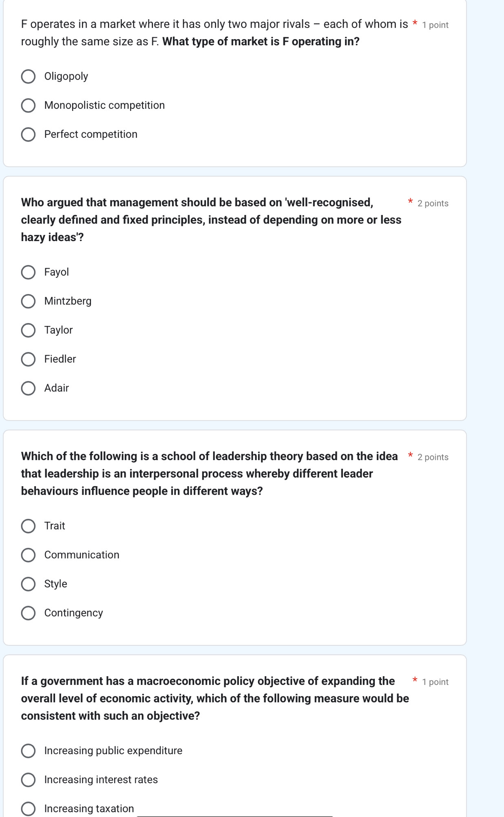Choose Taylor radio button
This screenshot has height=817, width=504.
pos(28,330)
